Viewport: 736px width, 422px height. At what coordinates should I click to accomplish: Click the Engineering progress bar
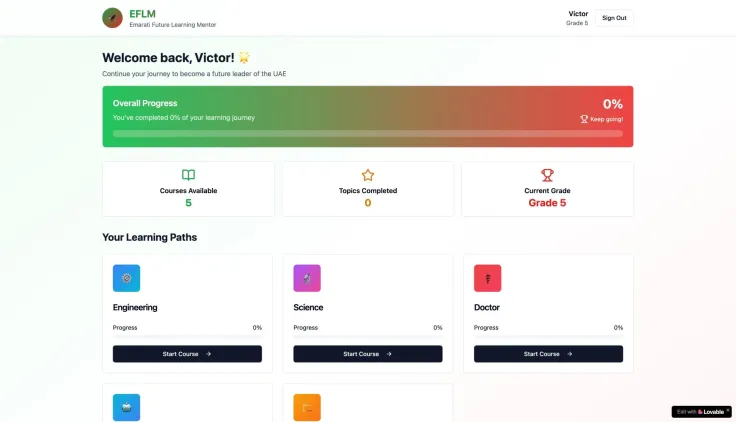tap(187, 337)
